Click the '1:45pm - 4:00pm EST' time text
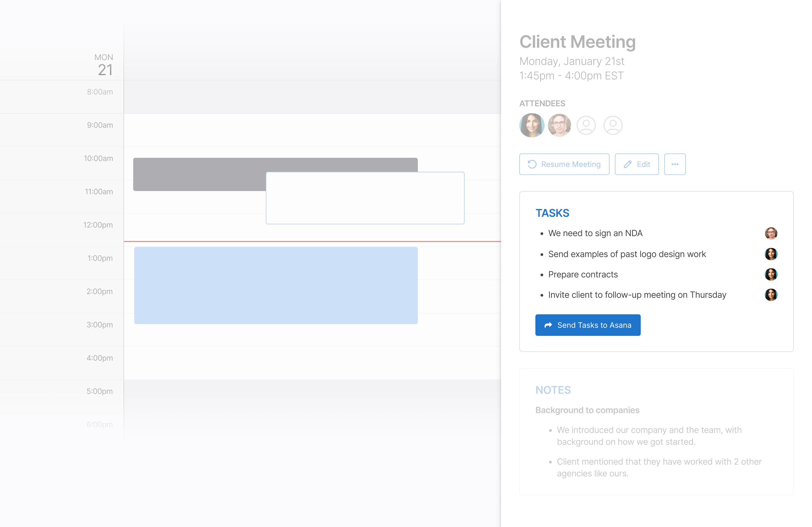Viewport: 812px width, 527px height. [571, 76]
